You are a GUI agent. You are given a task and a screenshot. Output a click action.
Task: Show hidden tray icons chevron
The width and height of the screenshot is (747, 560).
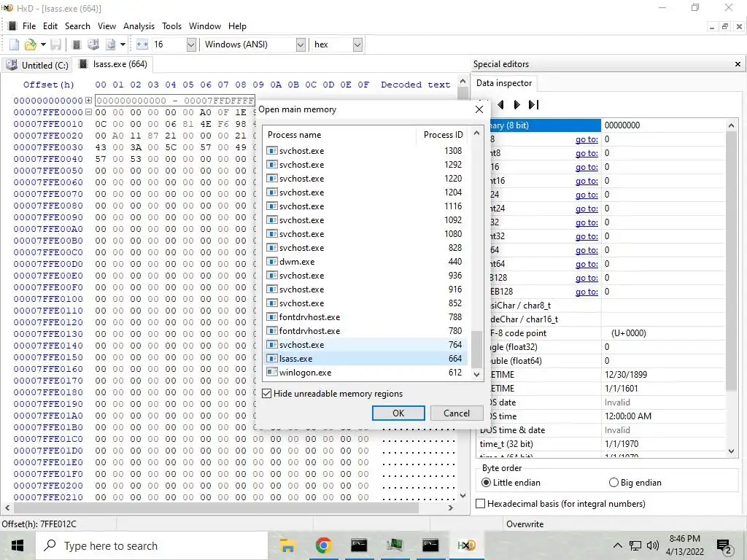617,545
